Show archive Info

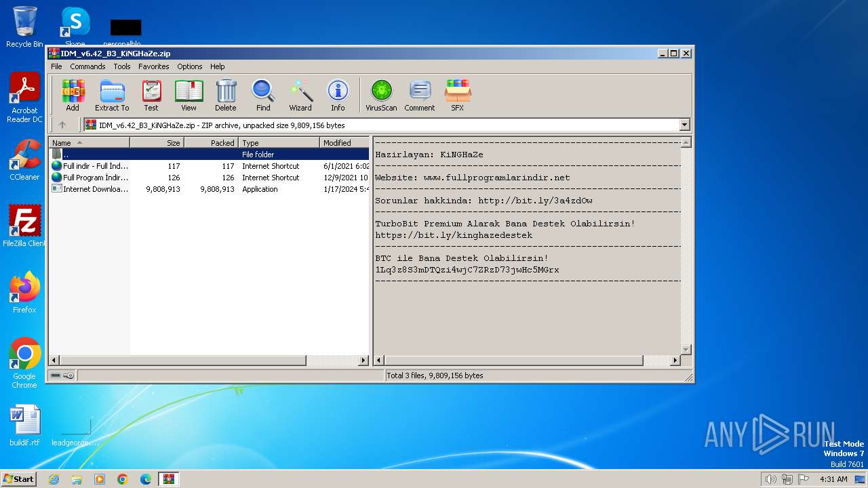[x=338, y=95]
